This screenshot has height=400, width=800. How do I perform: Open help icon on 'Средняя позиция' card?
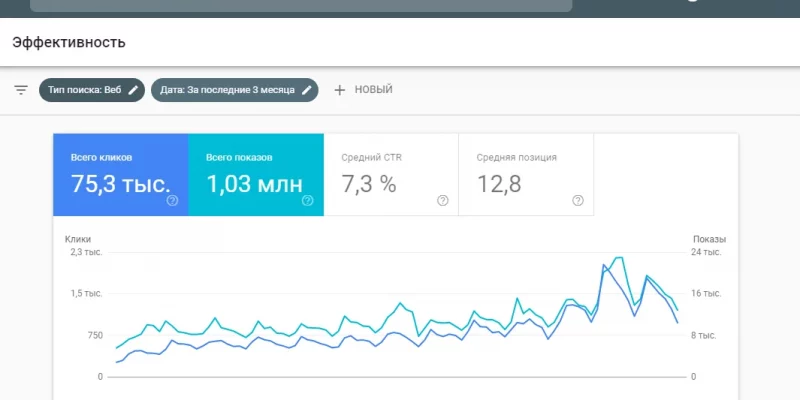578,201
